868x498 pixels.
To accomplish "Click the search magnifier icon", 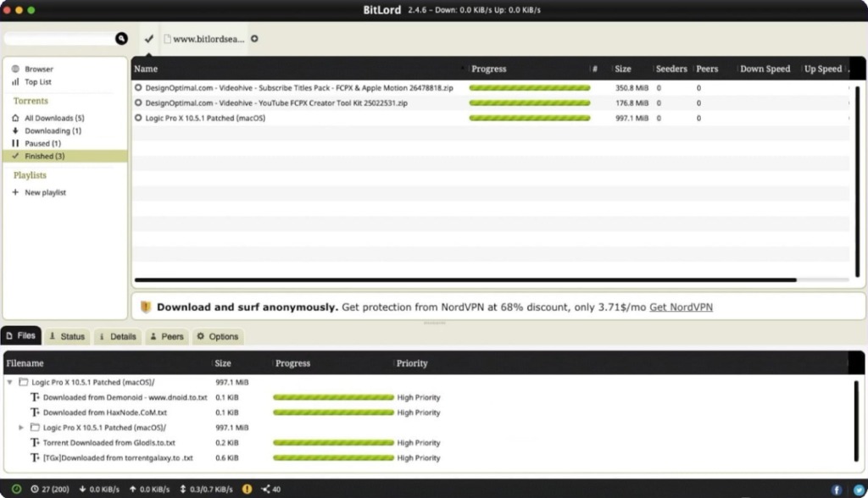I will point(121,39).
